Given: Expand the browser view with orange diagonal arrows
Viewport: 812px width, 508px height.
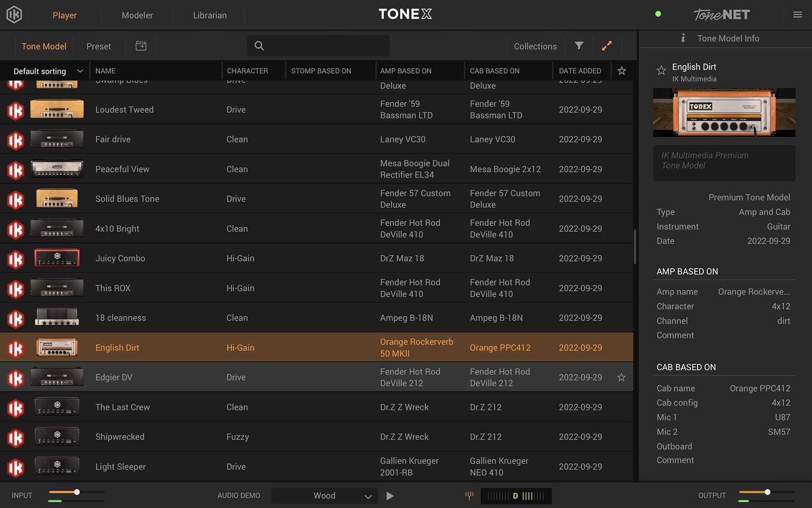Looking at the screenshot, I should click(607, 46).
